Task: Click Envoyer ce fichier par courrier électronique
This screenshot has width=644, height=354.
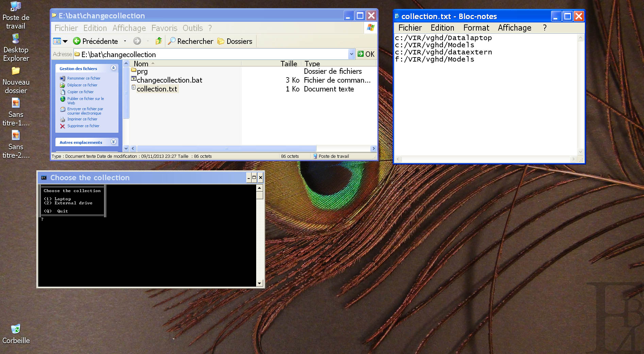Action: tap(85, 111)
